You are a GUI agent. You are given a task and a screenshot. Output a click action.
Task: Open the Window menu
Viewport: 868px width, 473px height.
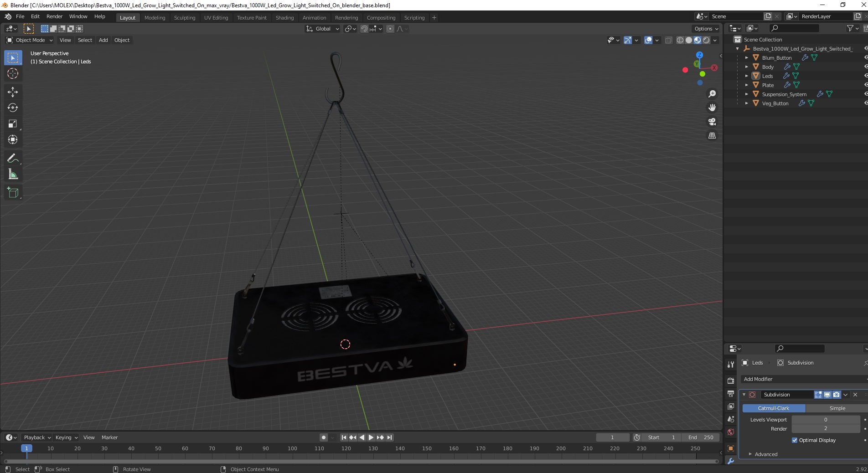point(78,16)
